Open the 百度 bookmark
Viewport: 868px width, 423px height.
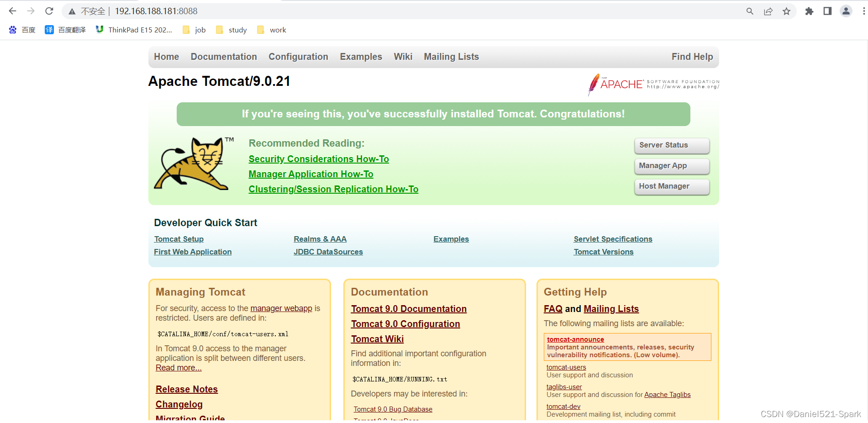(22, 30)
